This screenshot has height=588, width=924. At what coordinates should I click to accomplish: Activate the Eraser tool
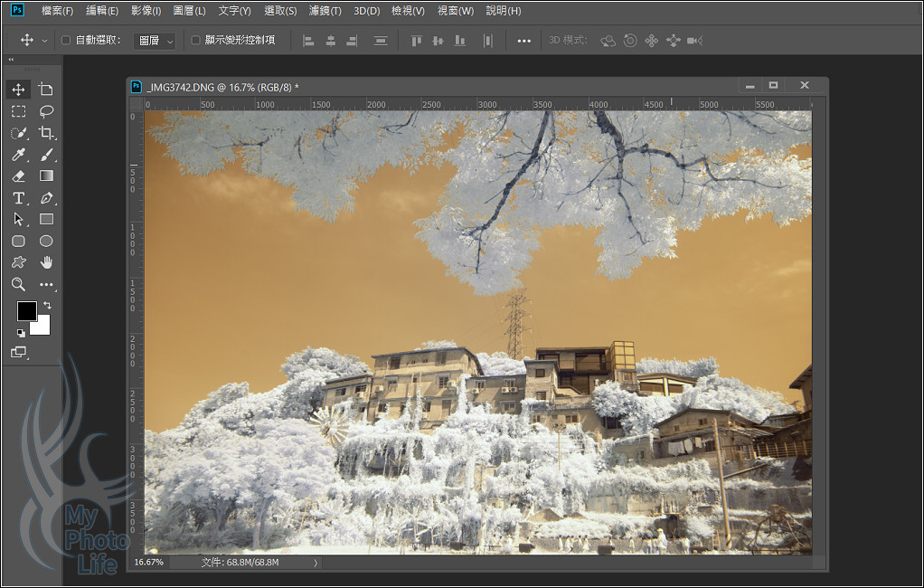click(18, 176)
